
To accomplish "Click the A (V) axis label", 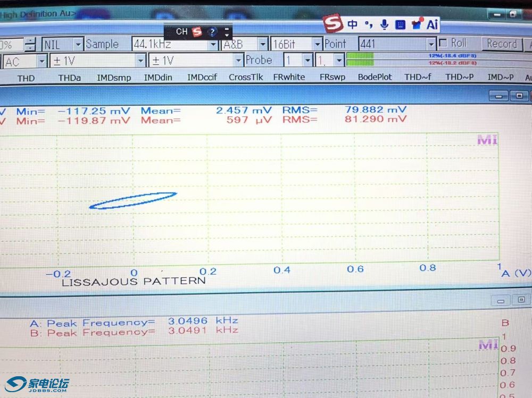I will (516, 273).
